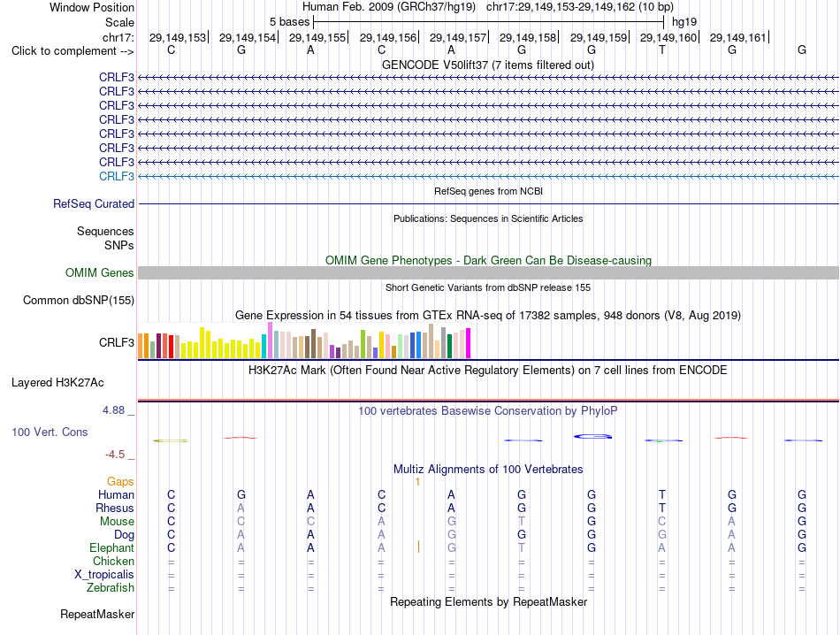Image resolution: width=840 pixels, height=635 pixels.
Task: Click the PhyloP upper value '4.88'
Action: point(113,410)
